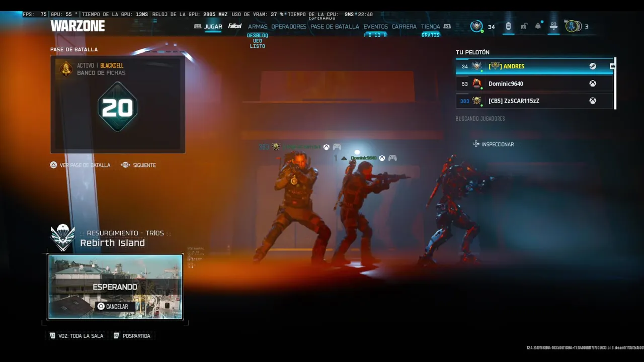Screen dimensions: 644x362
Task: Open the Blackcell battle pass card
Action: coord(118,105)
